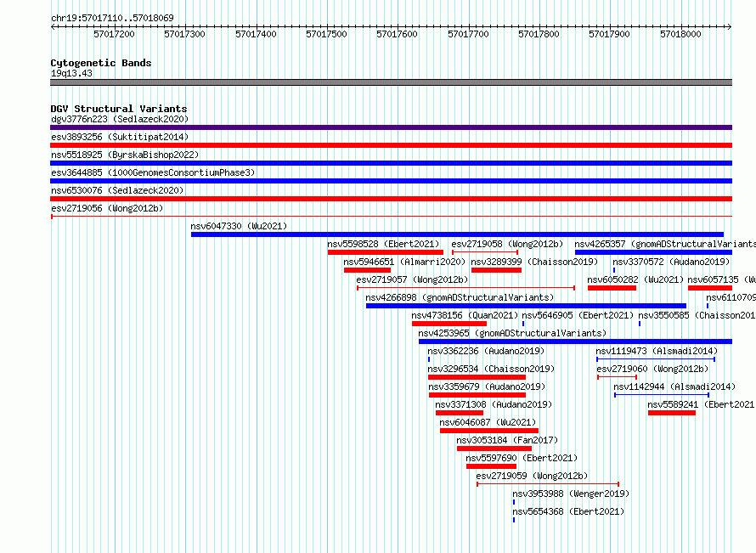Select variant nsv5646905 (Ebert2021)
Screen dimensions: 756x553
point(578,315)
